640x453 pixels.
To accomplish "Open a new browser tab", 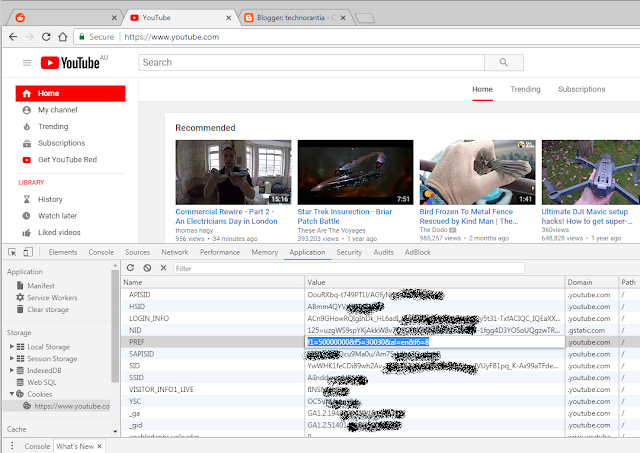I will (x=364, y=18).
